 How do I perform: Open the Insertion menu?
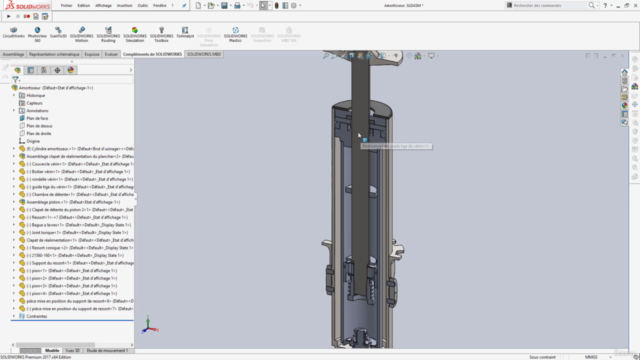124,5
